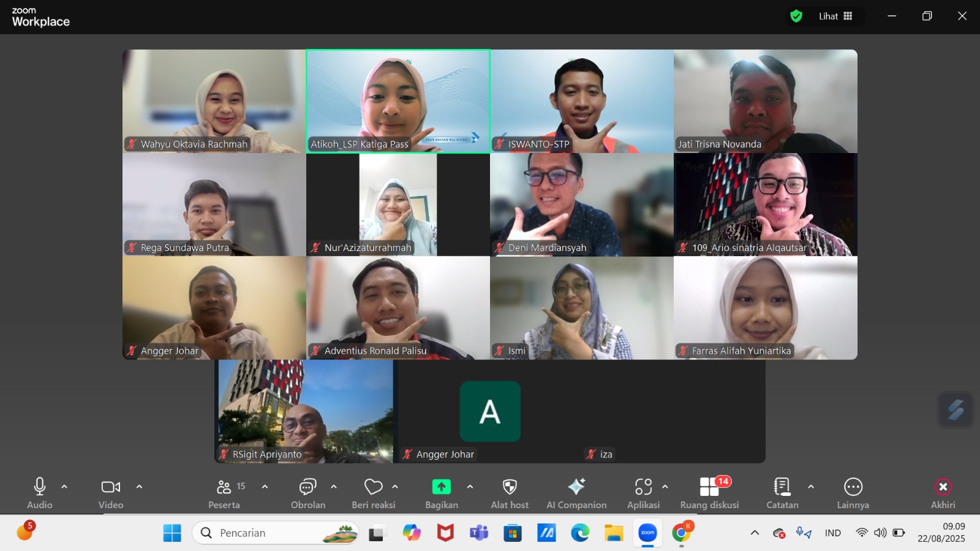The image size is (980, 551).
Task: Open Microsoft Store from the taskbar
Action: (x=513, y=533)
